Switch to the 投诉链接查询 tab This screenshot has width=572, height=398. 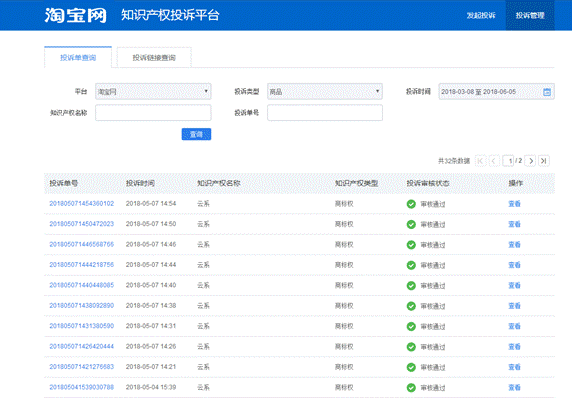point(154,58)
